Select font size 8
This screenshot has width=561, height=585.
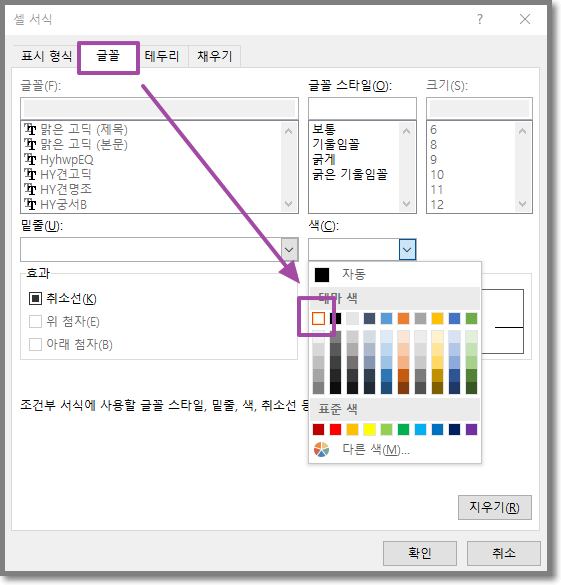pyautogui.click(x=433, y=145)
